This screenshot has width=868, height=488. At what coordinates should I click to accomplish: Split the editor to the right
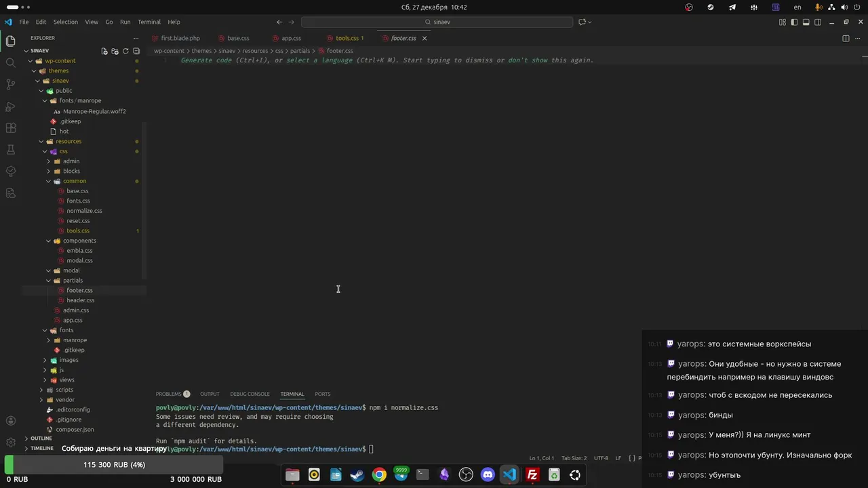(846, 38)
